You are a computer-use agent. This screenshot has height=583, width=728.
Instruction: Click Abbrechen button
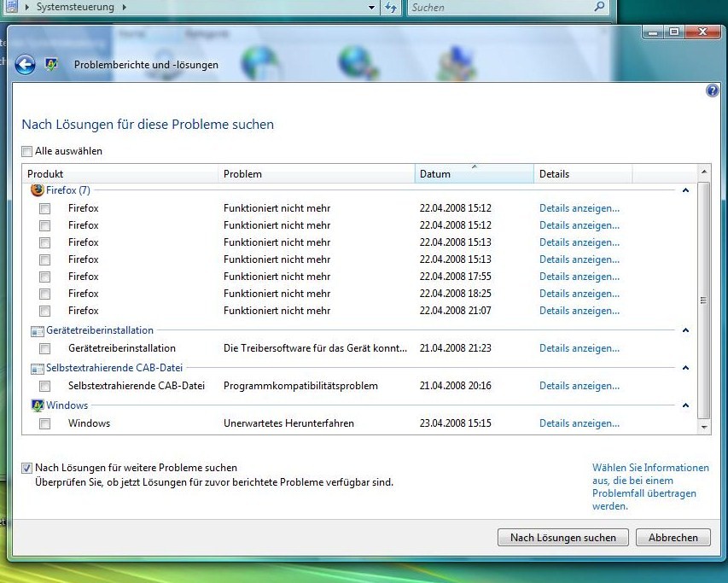pos(673,538)
